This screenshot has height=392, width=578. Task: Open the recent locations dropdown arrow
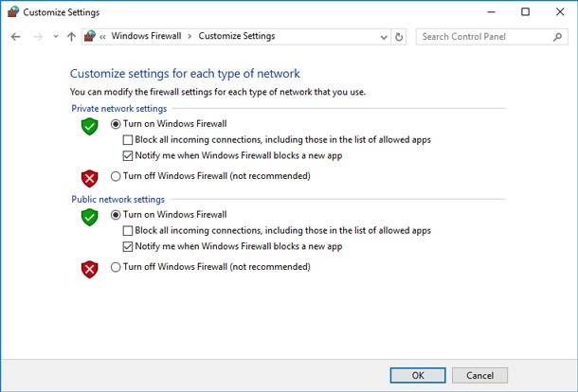pyautogui.click(x=56, y=37)
